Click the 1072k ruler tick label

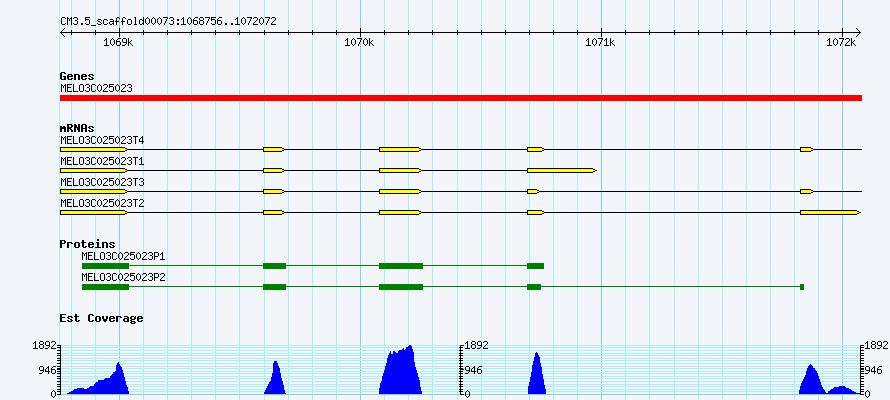click(x=841, y=42)
